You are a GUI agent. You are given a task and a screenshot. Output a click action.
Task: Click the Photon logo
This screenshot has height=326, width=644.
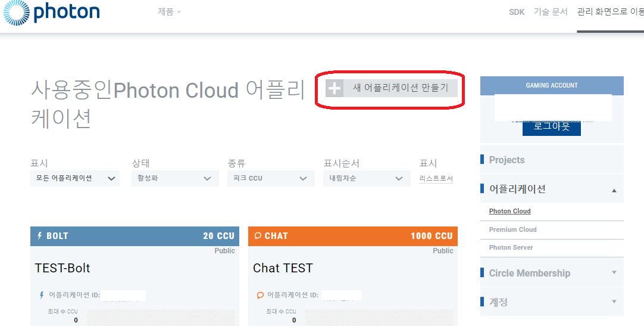51,13
